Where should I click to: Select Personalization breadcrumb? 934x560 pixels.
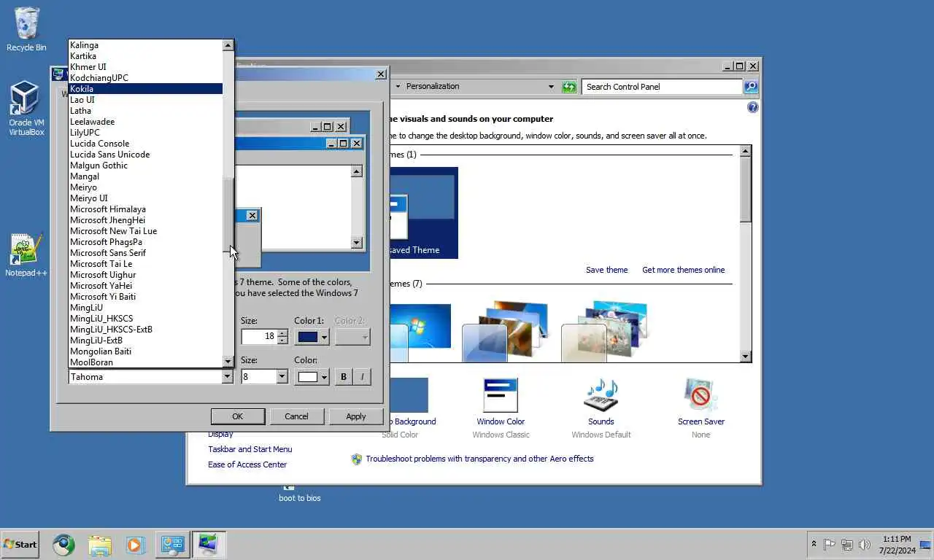click(433, 86)
